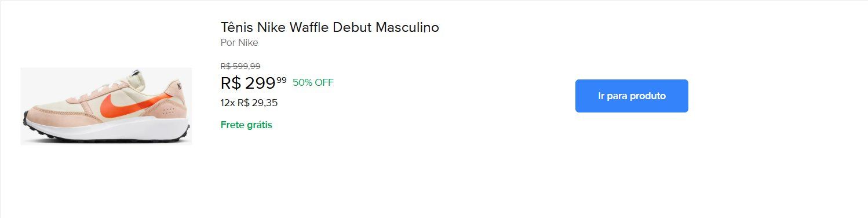Viewport: 868px width, 218px height.
Task: Click the green "50% OFF" discount label
Action: tap(313, 82)
